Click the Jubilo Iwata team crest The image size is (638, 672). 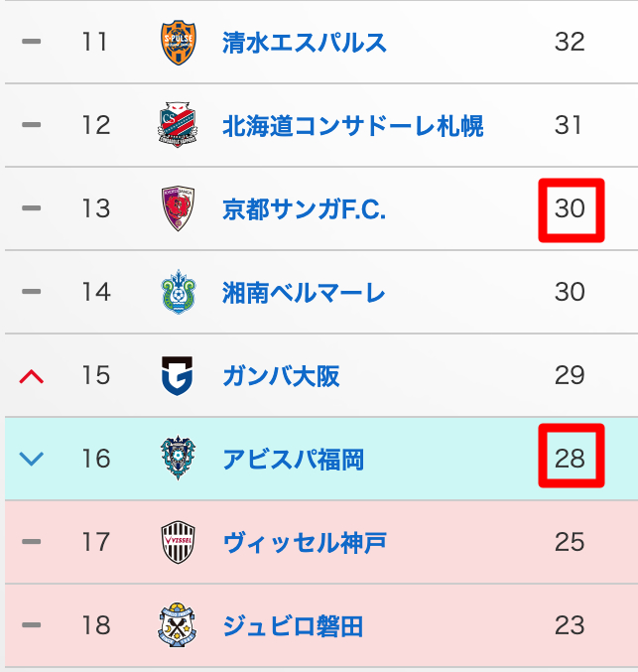tap(179, 626)
